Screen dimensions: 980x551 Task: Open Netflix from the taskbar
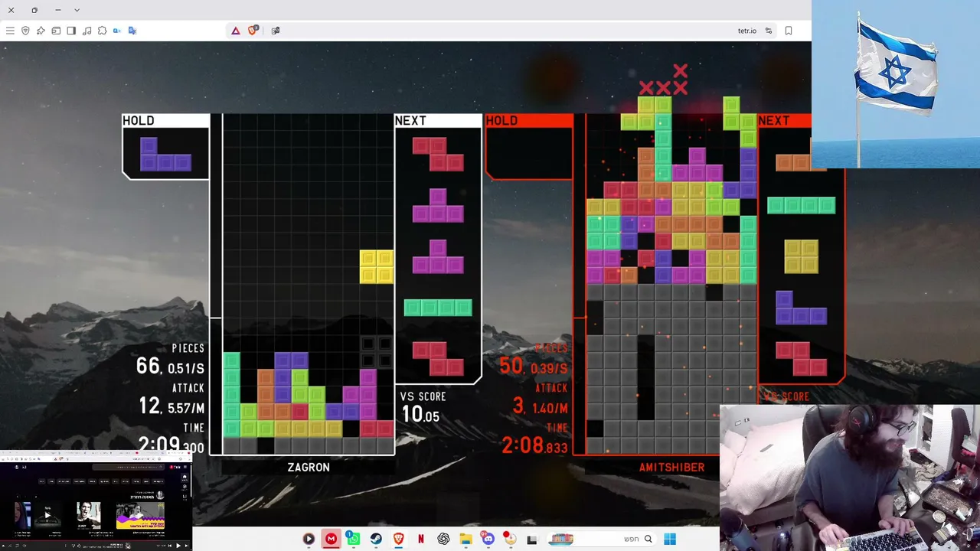420,539
